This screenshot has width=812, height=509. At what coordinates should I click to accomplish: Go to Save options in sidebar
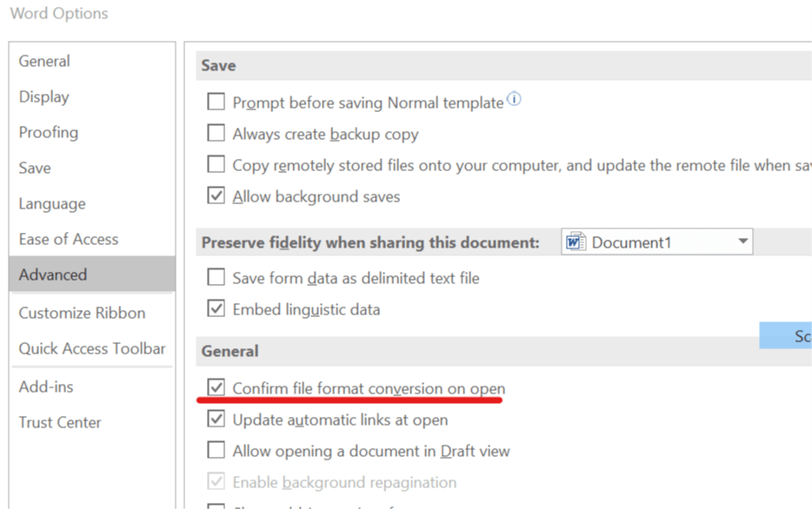coord(35,169)
